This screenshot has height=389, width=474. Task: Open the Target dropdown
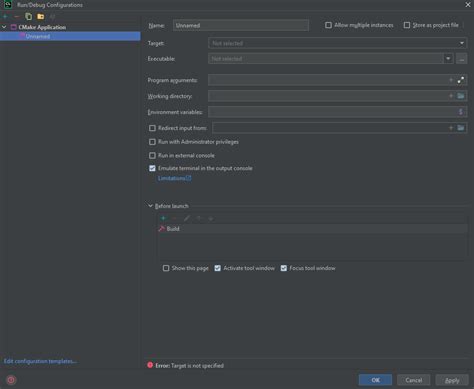pos(337,43)
